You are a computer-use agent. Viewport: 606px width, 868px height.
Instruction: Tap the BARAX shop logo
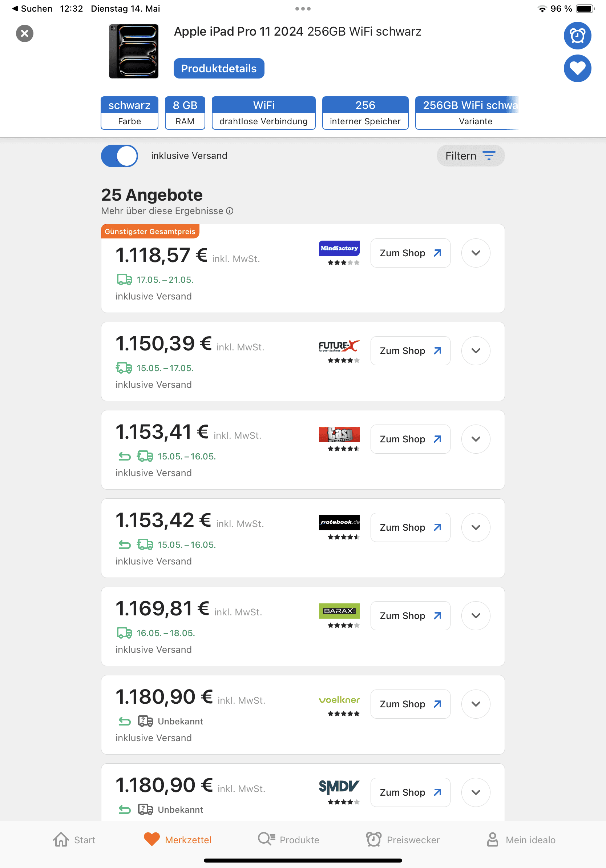tap(339, 611)
